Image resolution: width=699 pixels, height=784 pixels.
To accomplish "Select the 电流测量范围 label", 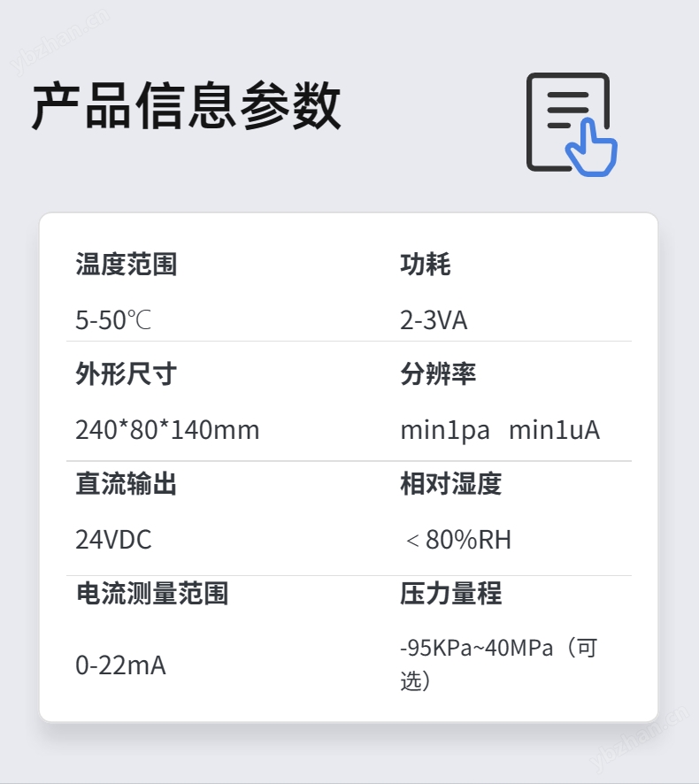I will pyautogui.click(x=152, y=593).
